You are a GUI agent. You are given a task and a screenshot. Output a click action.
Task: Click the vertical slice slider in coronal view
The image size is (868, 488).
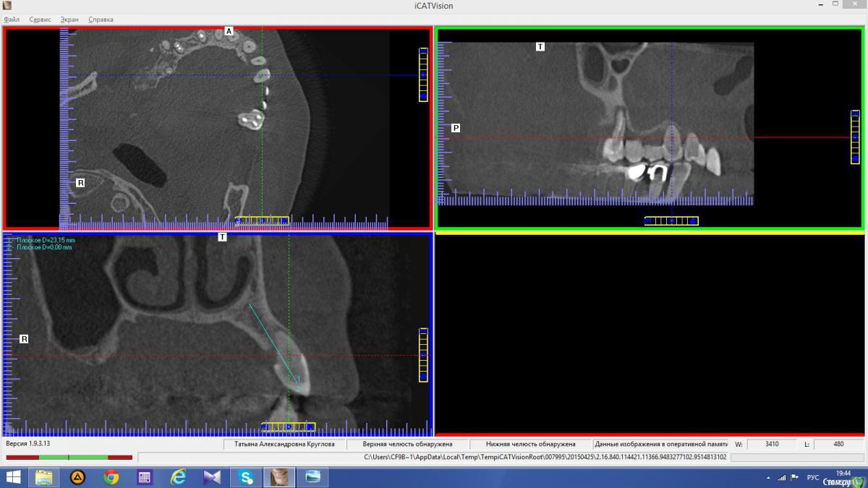click(423, 354)
